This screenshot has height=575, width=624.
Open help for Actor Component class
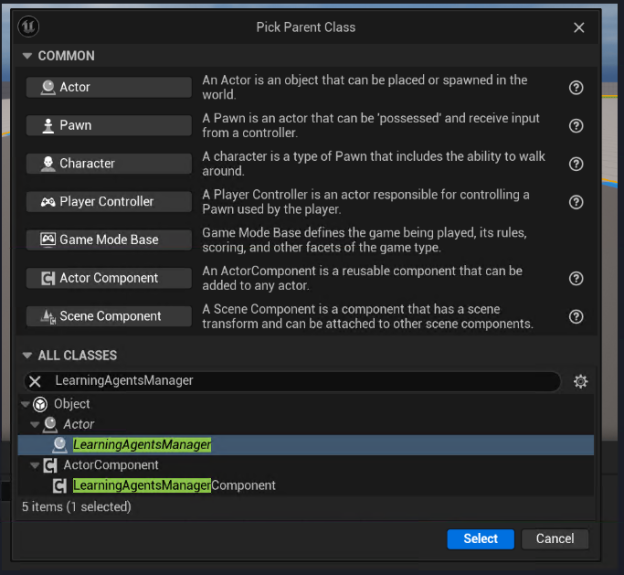pyautogui.click(x=576, y=279)
